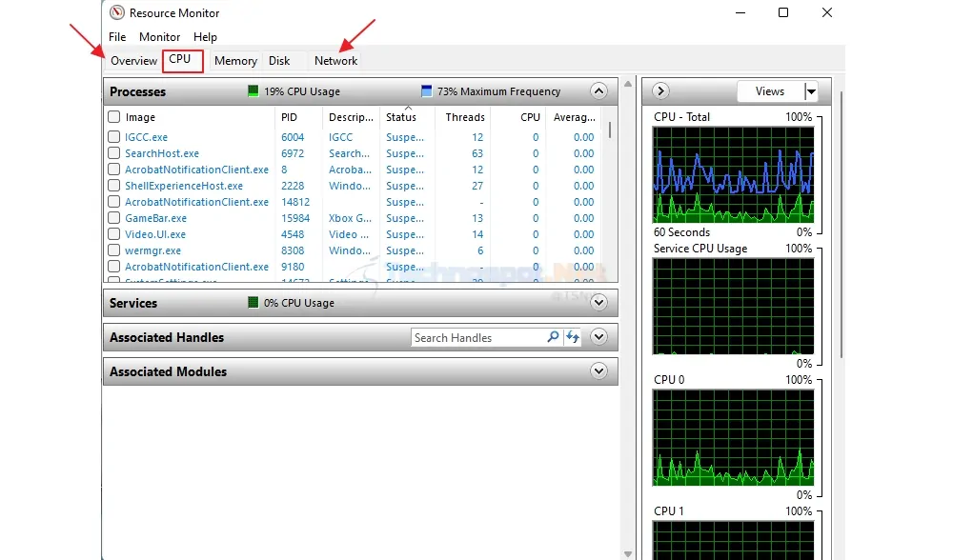Click the blue square beside 73% Maximum Frequency
Screen dimensions: 953x560
(426, 91)
